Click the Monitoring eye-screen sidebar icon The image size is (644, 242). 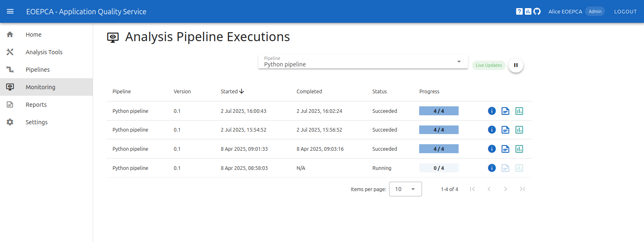(10, 87)
